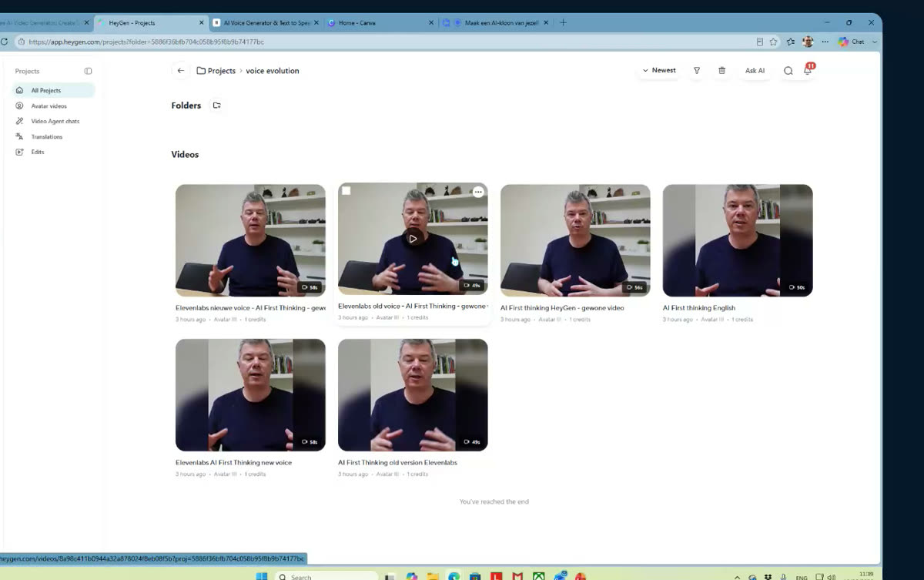Open AI First thinking English thumbnail

point(738,240)
